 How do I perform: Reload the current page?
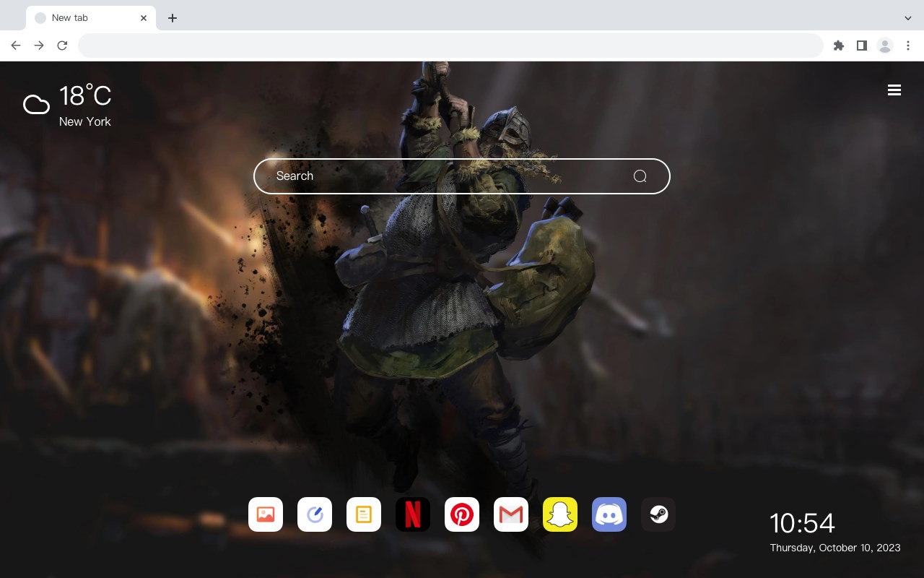[x=62, y=46]
